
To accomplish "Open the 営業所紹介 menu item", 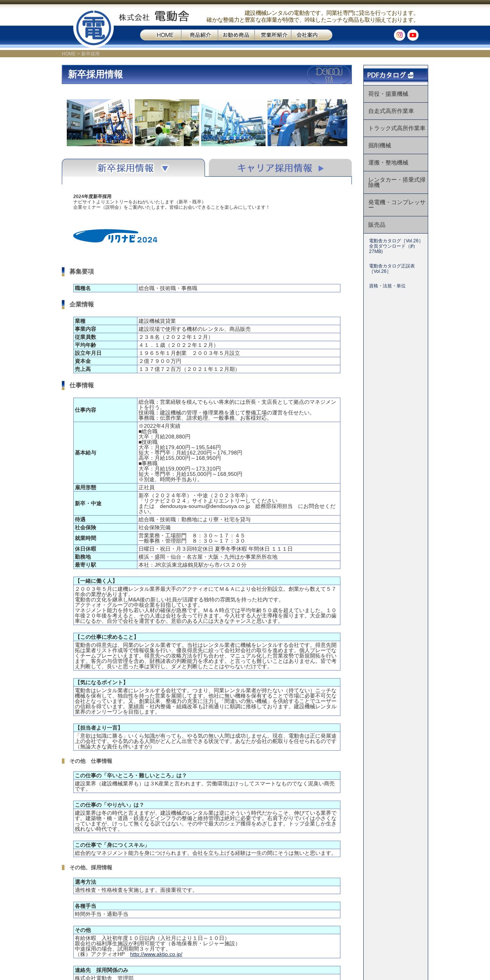I will (x=273, y=35).
